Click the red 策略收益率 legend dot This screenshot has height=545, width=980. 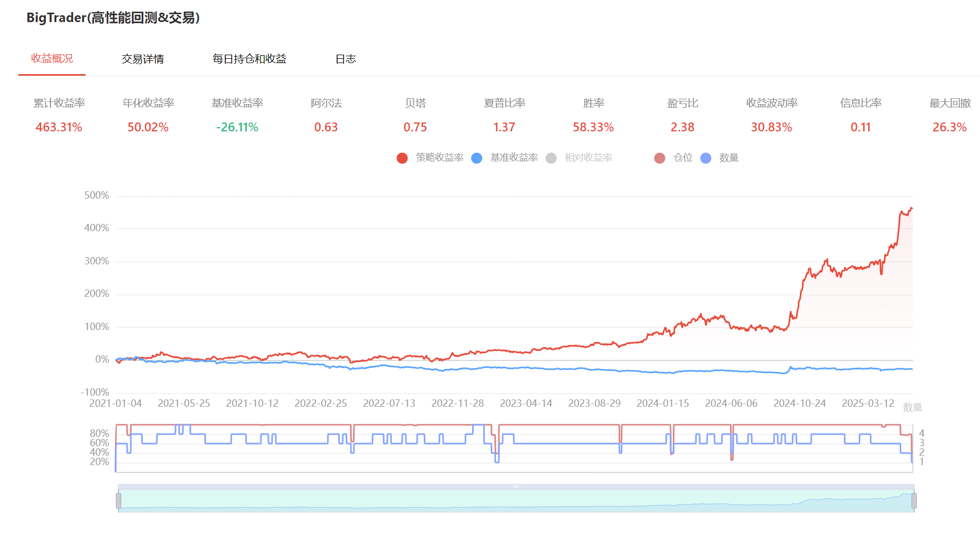402,158
